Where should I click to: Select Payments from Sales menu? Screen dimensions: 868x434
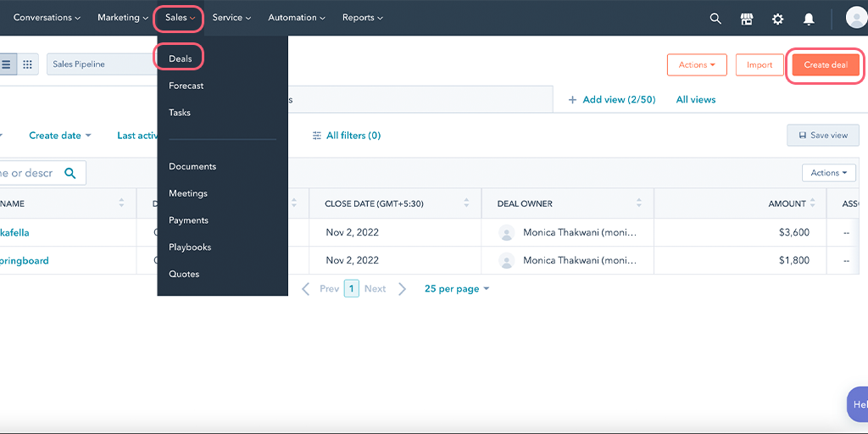[x=188, y=220]
